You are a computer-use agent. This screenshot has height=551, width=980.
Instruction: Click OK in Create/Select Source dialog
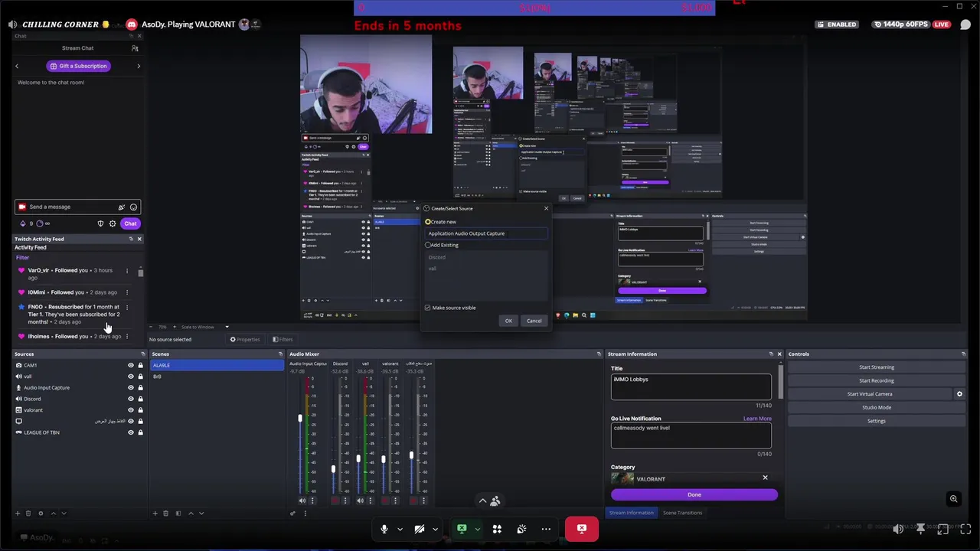coord(508,321)
